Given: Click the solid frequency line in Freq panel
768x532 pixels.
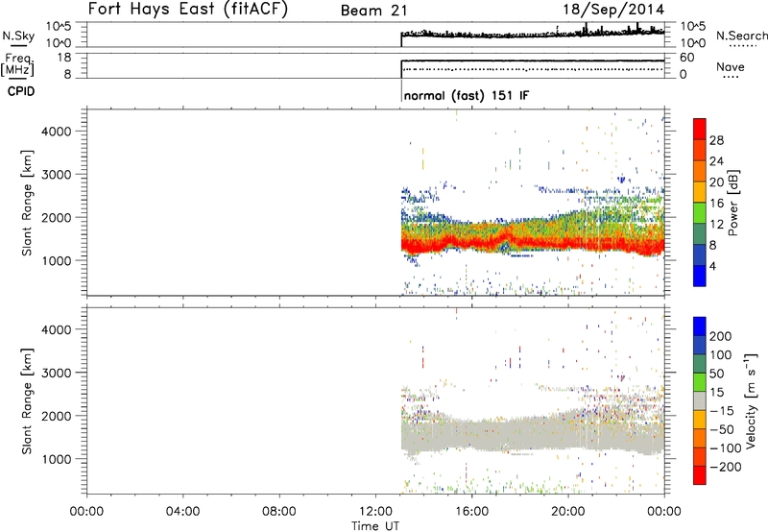Looking at the screenshot, I should pos(532,60).
